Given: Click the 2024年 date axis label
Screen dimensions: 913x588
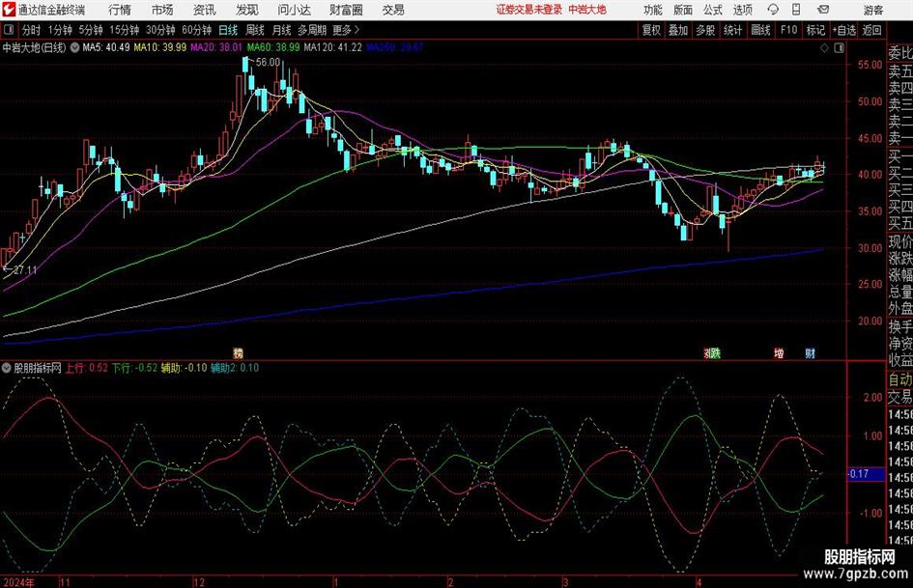Looking at the screenshot, I should tap(18, 582).
